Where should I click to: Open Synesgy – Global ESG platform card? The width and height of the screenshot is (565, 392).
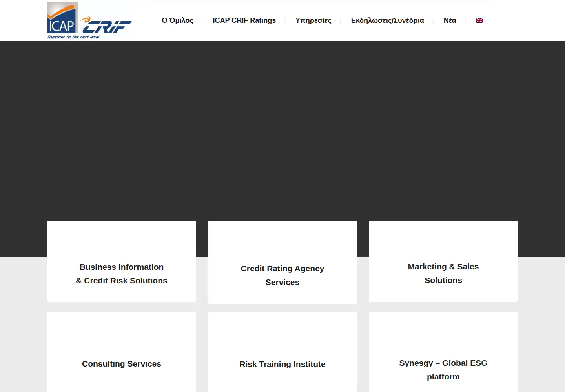point(443,352)
